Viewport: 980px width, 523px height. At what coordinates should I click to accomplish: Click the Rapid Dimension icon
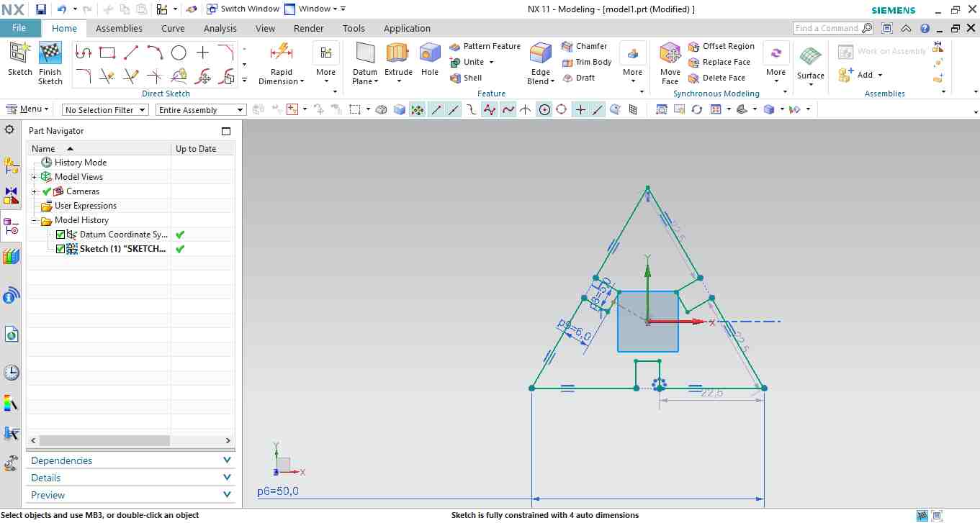click(x=281, y=53)
